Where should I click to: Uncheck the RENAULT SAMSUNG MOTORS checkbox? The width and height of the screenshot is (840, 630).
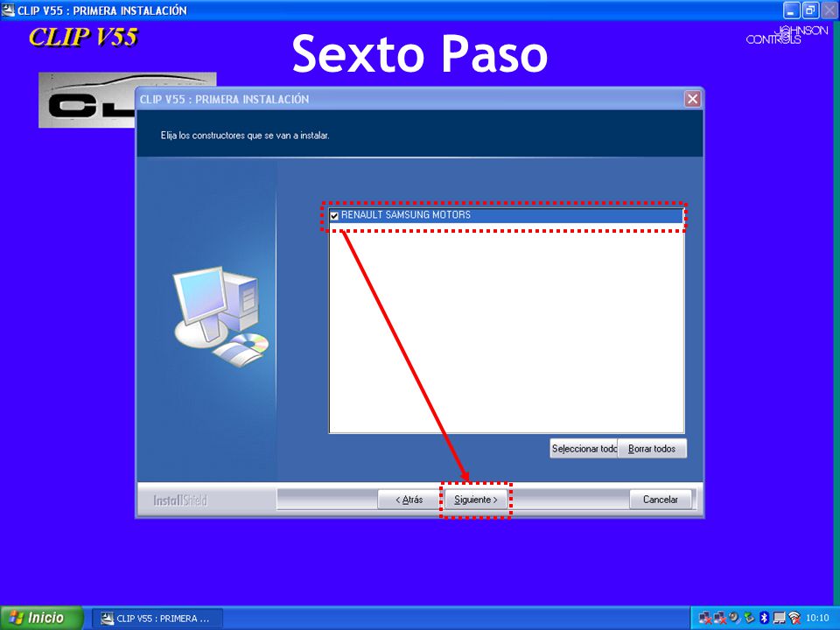[334, 215]
